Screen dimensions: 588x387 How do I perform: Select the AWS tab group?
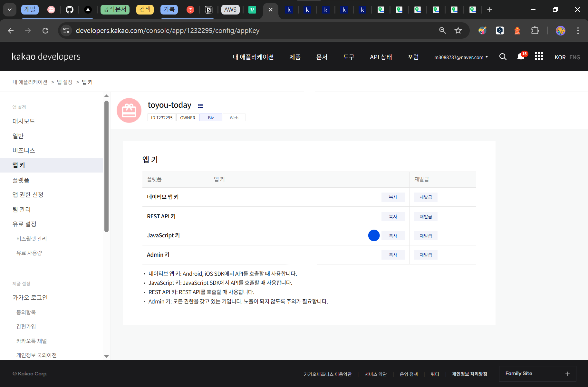pyautogui.click(x=230, y=10)
